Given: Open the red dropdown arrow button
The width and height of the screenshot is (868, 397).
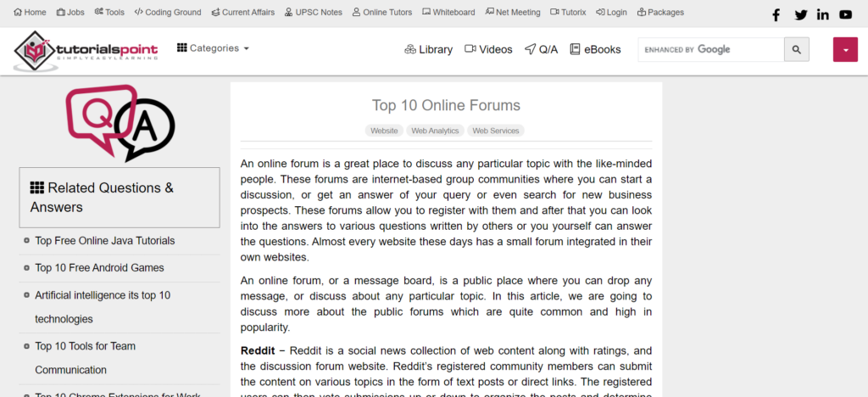Looking at the screenshot, I should click(x=845, y=49).
